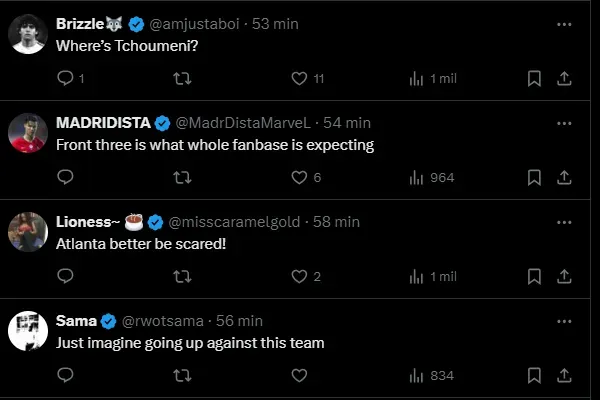Click Sama's profile avatar

pos(28,331)
